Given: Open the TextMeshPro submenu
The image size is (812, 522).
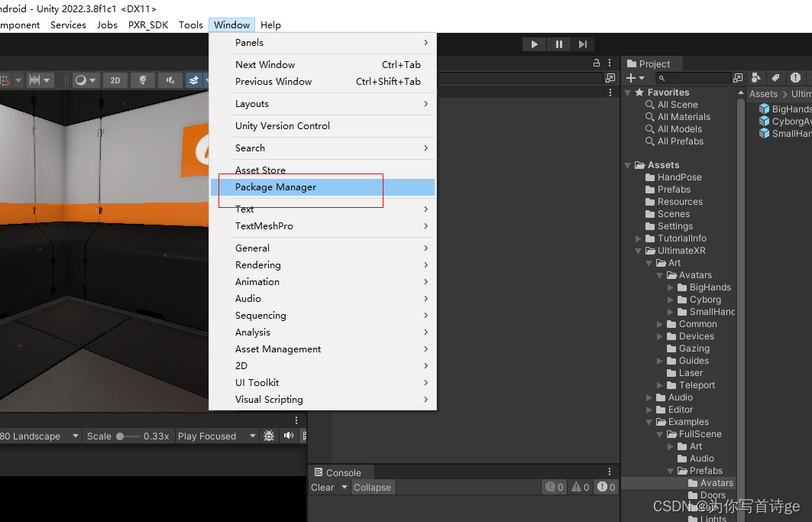Looking at the screenshot, I should 322,226.
